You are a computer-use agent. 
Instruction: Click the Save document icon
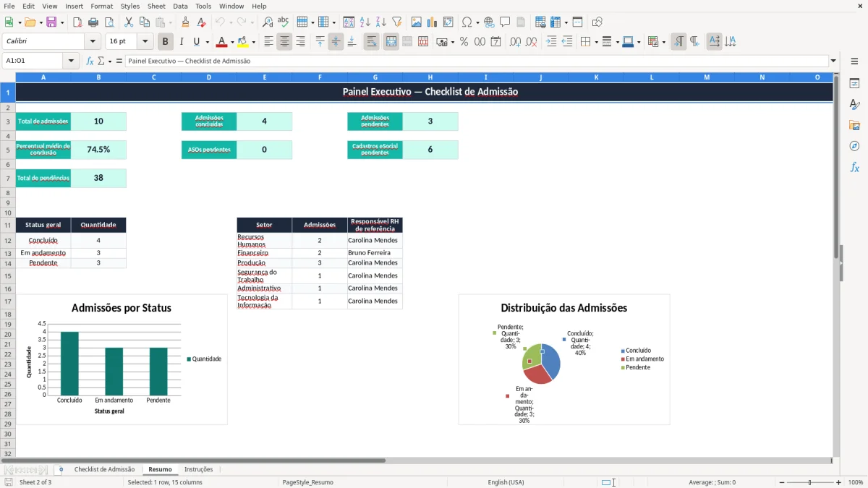[51, 22]
